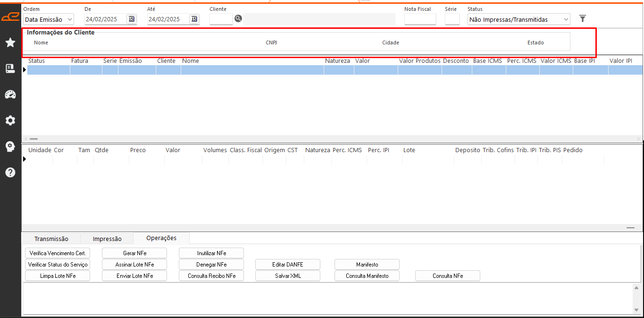The height and width of the screenshot is (318, 644).
Task: Click the help question mark icon
Action: [10, 172]
